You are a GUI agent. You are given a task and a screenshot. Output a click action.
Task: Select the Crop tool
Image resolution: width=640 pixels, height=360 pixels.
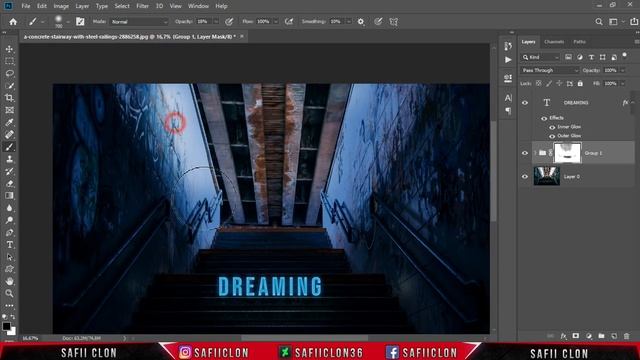(9, 98)
